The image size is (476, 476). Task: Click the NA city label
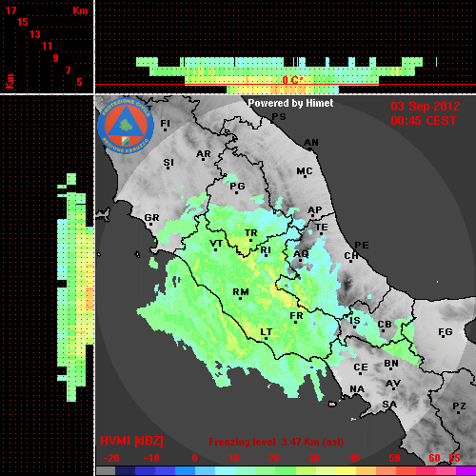357,389
